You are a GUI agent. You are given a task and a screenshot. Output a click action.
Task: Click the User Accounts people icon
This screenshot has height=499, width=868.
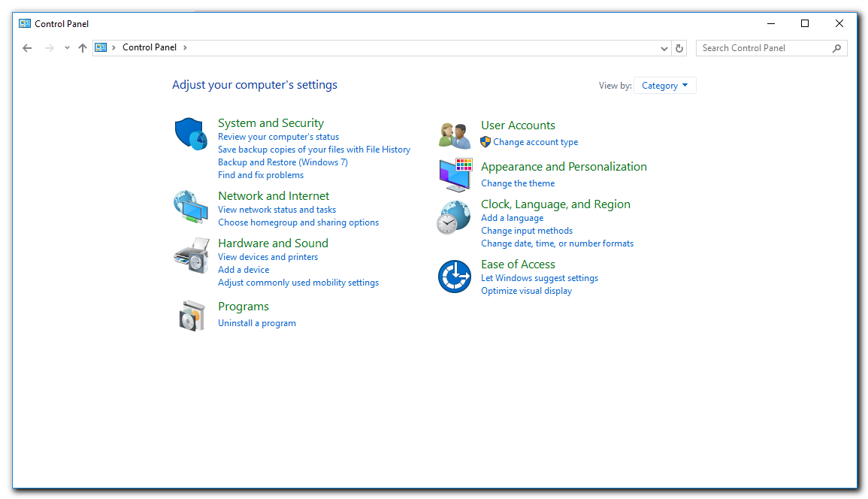pyautogui.click(x=455, y=135)
